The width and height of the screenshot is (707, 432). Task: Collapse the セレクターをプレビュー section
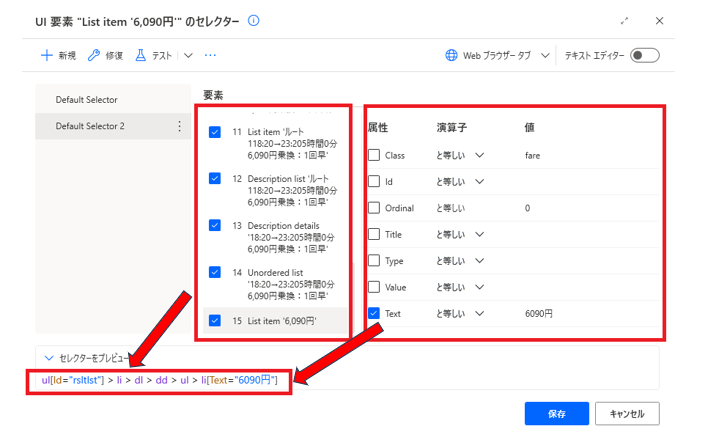[x=49, y=358]
